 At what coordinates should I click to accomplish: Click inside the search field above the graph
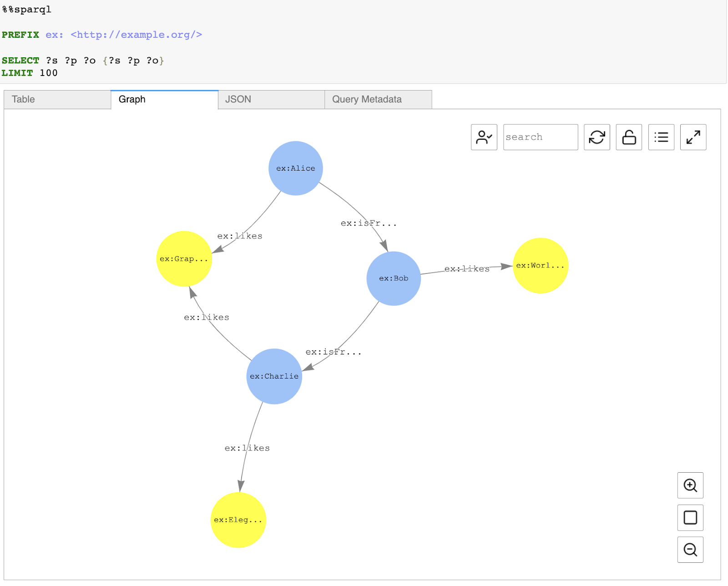pos(540,137)
